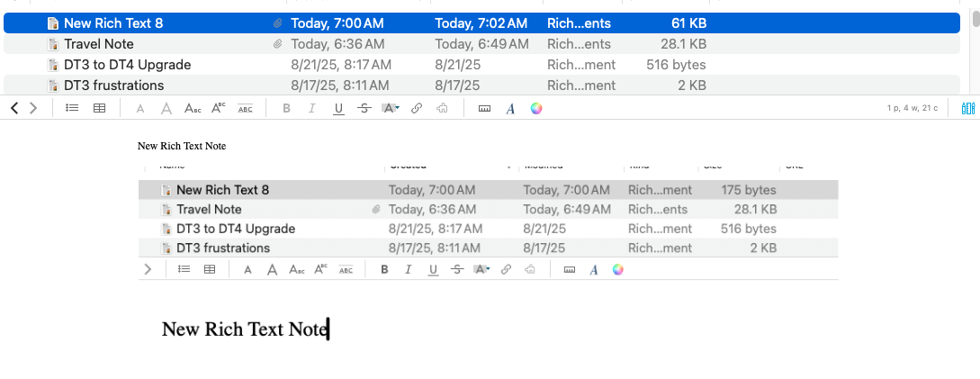Open DT3 frustrations in the upper document list
Image resolution: width=980 pixels, height=379 pixels.
point(113,86)
